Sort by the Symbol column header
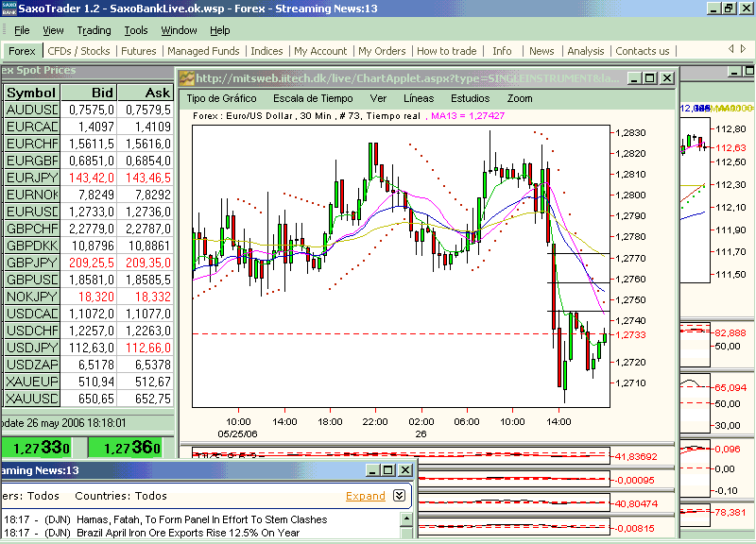 point(32,93)
